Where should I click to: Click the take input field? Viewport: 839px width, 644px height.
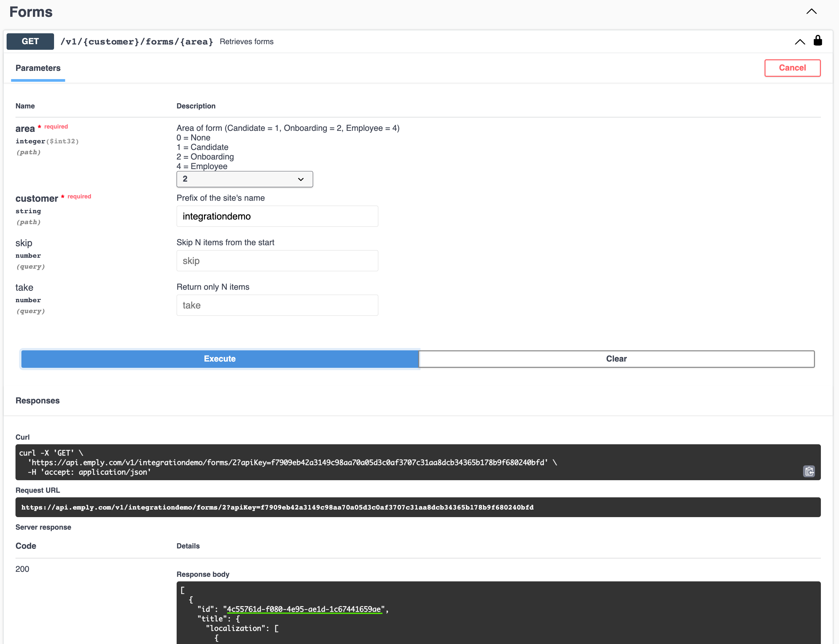(277, 305)
